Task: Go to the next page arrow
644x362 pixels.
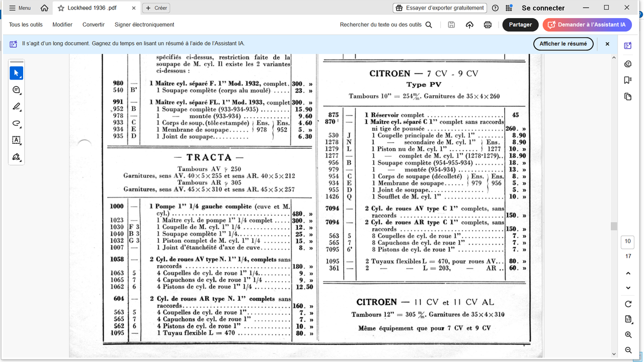Action: click(628, 288)
